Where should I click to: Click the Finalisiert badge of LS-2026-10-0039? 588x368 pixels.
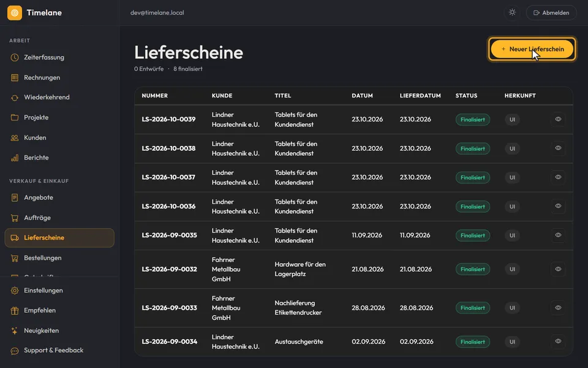(472, 120)
